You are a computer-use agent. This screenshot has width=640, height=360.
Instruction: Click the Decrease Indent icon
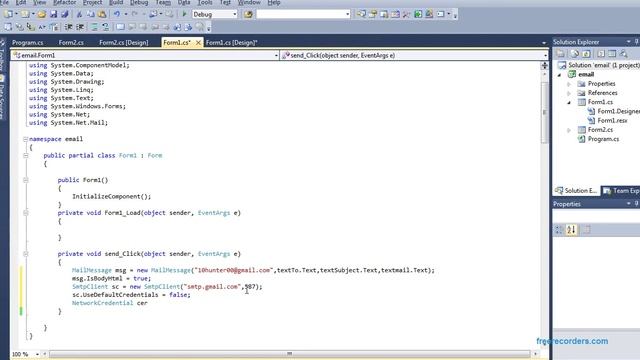[x=69, y=27]
